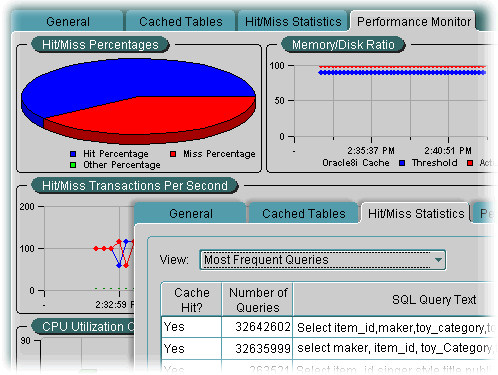Click the CPU Utilization panel title
This screenshot has height=375, width=498.
click(x=83, y=327)
